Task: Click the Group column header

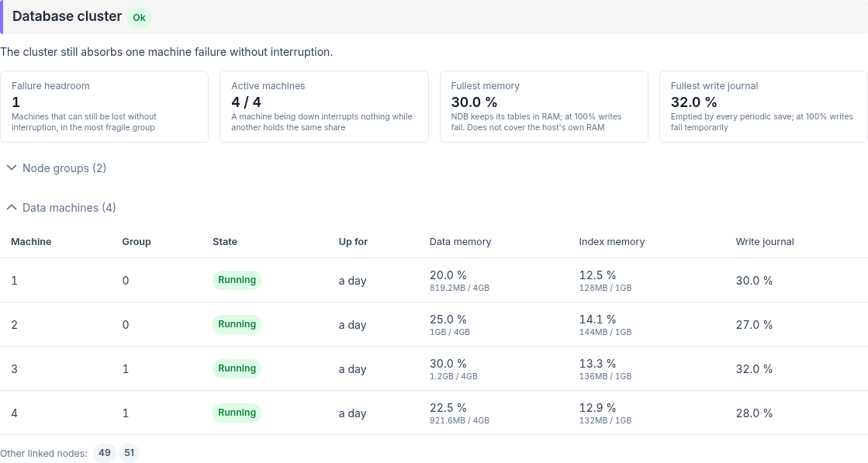Action: 137,242
